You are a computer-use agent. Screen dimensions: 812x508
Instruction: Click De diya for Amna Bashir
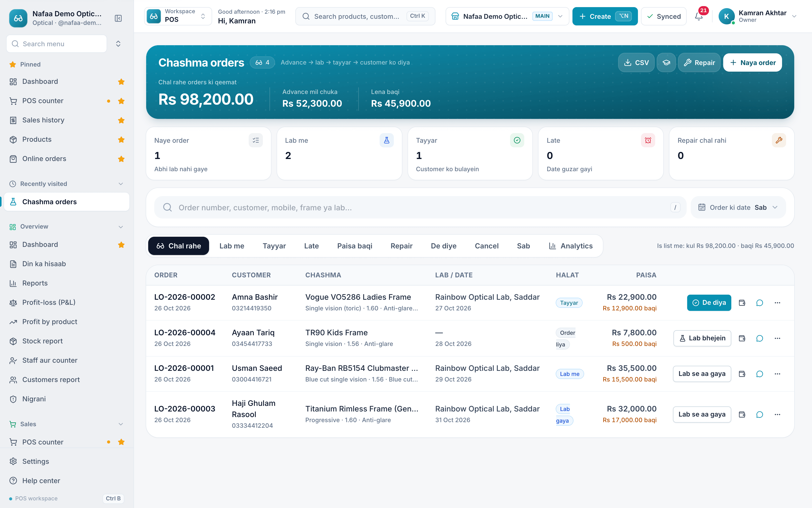pyautogui.click(x=709, y=303)
